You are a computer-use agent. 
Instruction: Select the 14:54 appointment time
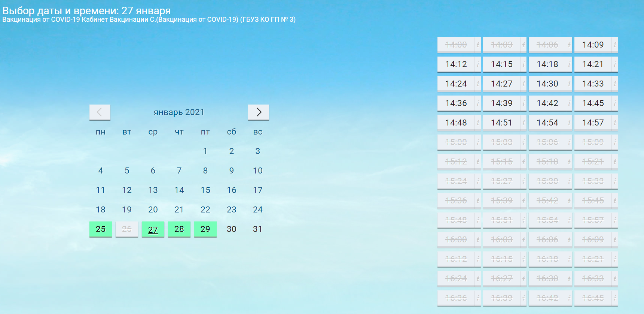pyautogui.click(x=547, y=123)
